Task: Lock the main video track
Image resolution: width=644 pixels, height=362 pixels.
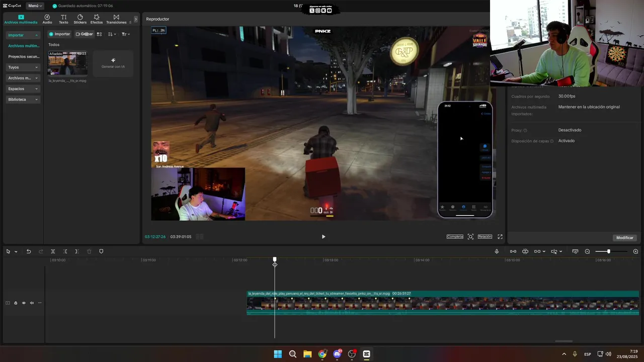Action: point(16,303)
